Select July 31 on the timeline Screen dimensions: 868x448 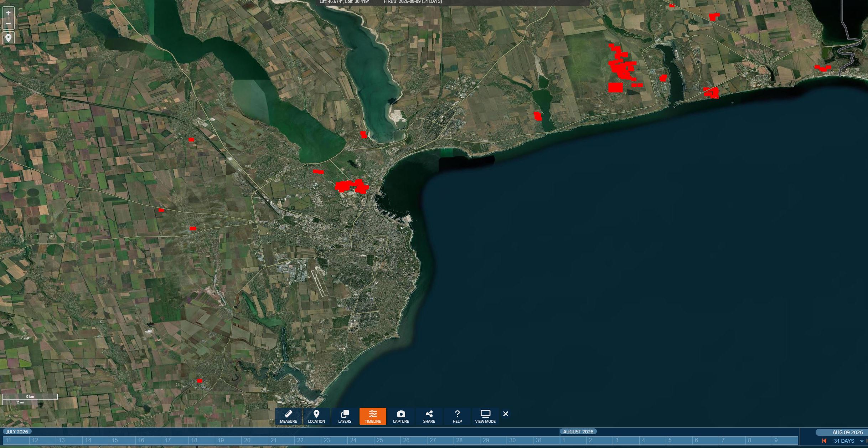click(547, 441)
